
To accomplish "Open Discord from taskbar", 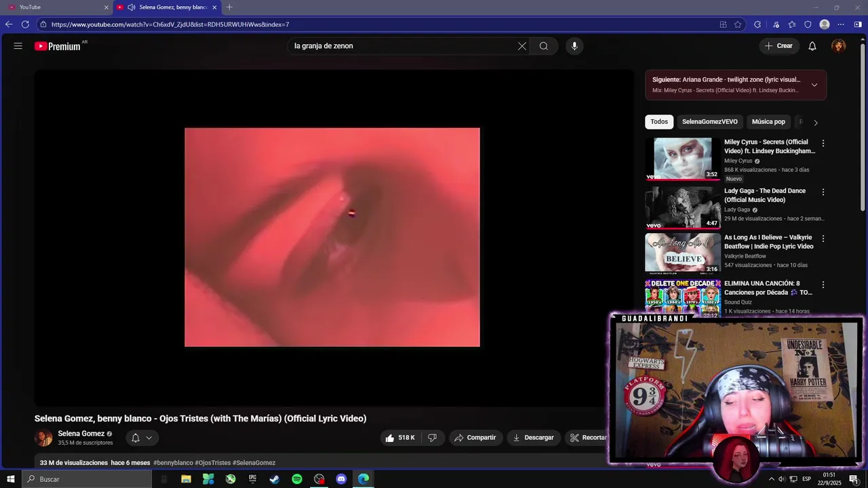I will pyautogui.click(x=341, y=479).
